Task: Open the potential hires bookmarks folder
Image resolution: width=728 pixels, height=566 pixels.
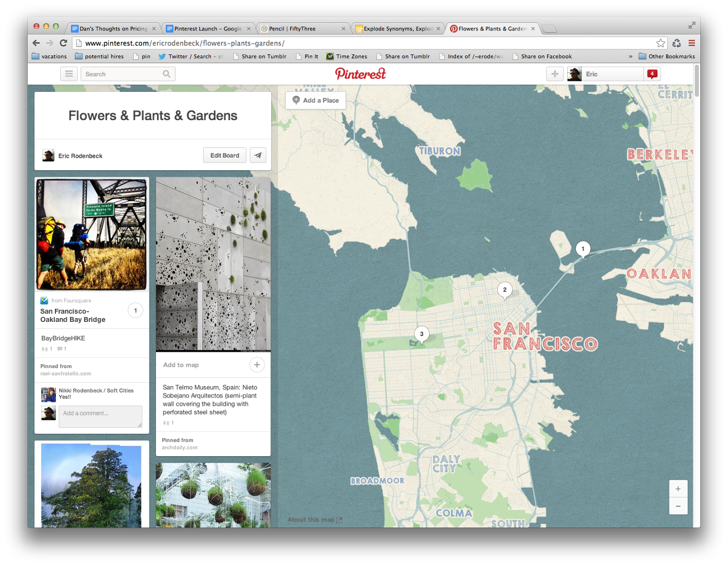Action: point(99,57)
